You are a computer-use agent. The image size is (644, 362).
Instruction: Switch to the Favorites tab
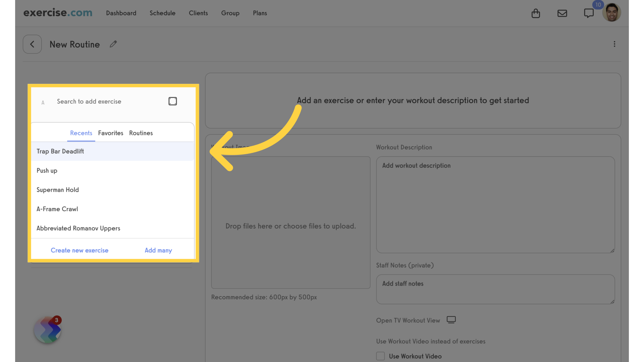coord(111,133)
